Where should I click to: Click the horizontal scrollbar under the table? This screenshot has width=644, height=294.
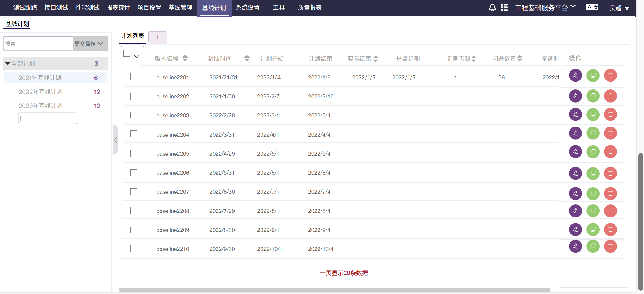[335, 290]
